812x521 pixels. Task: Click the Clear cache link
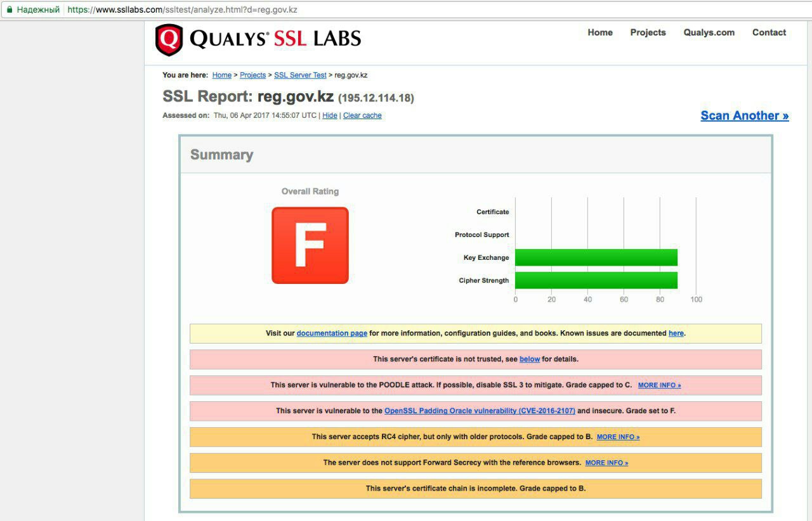click(362, 115)
